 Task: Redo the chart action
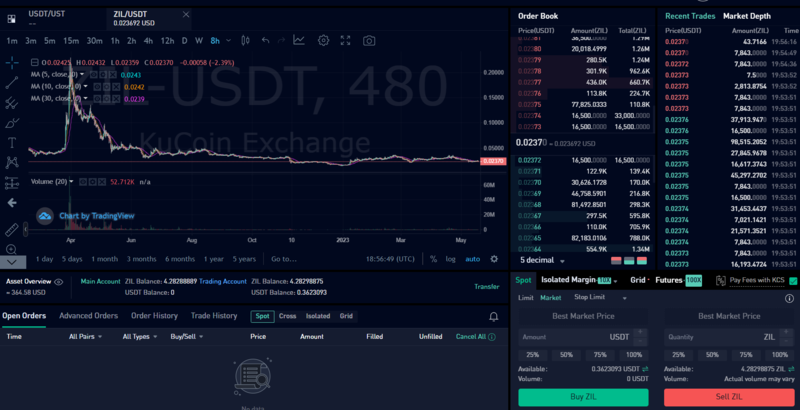tap(281, 40)
